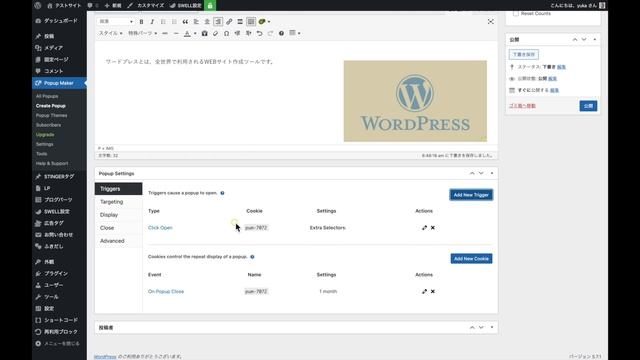The image size is (640, 360).
Task: Click the increase indent icon
Action: [249, 33]
